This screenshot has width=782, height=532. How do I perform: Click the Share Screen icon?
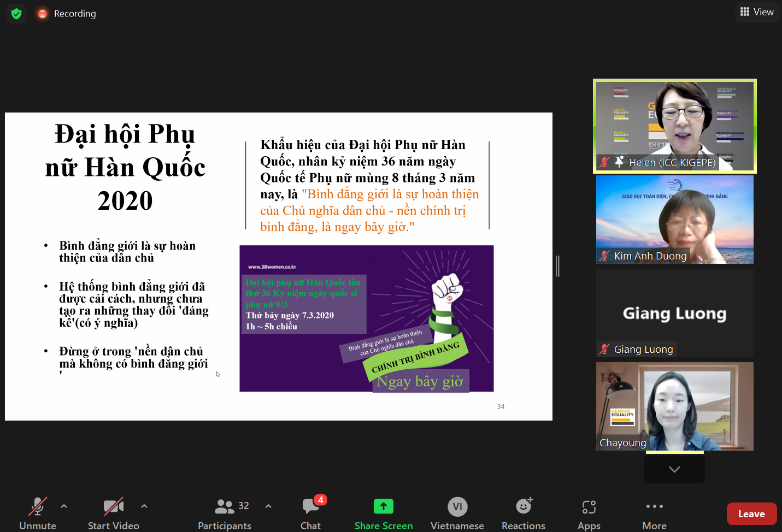[x=383, y=507]
